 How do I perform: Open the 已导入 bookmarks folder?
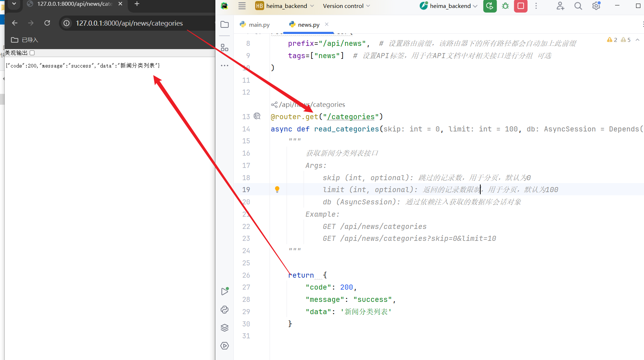click(25, 40)
